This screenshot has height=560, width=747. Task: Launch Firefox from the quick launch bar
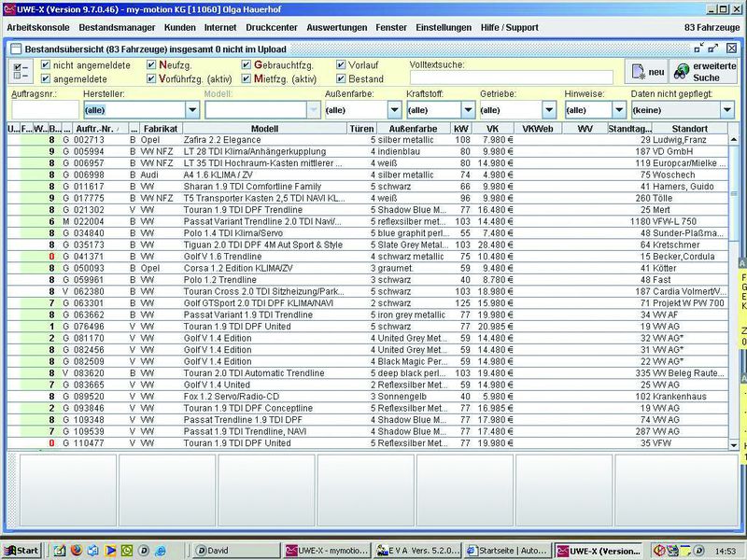(76, 550)
